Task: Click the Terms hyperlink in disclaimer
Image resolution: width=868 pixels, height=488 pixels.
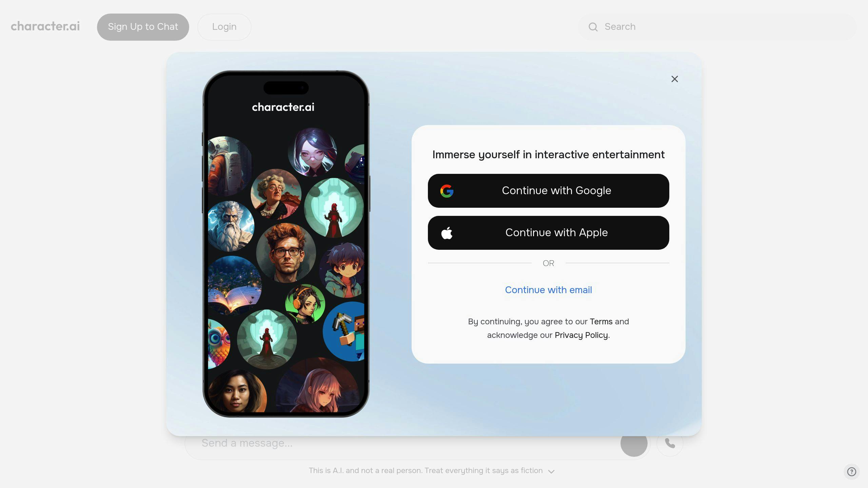Action: 601,321
